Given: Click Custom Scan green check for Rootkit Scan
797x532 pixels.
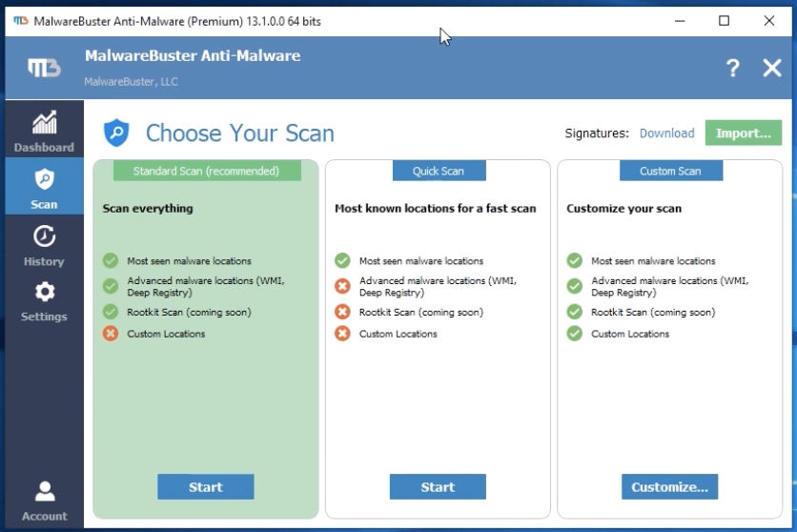Looking at the screenshot, I should [x=575, y=312].
